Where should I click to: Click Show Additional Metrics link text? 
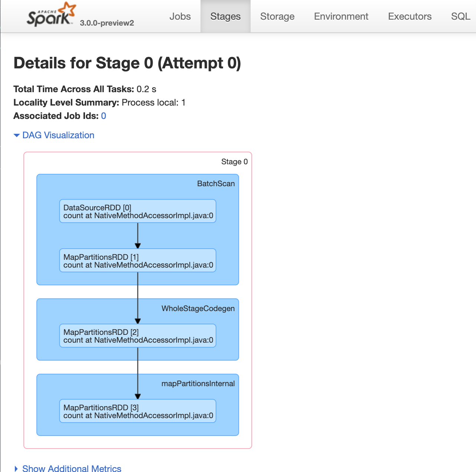72,469
